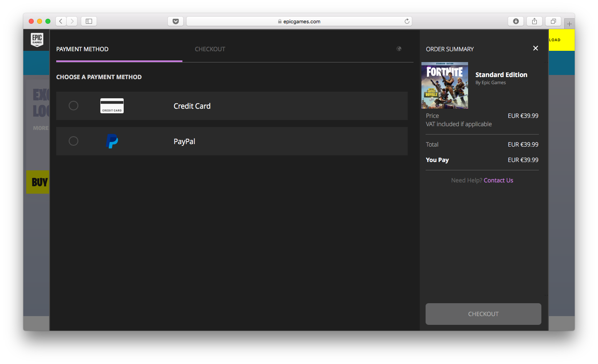This screenshot has height=364, width=598.
Task: Click the Pocket extension icon
Action: 176,21
